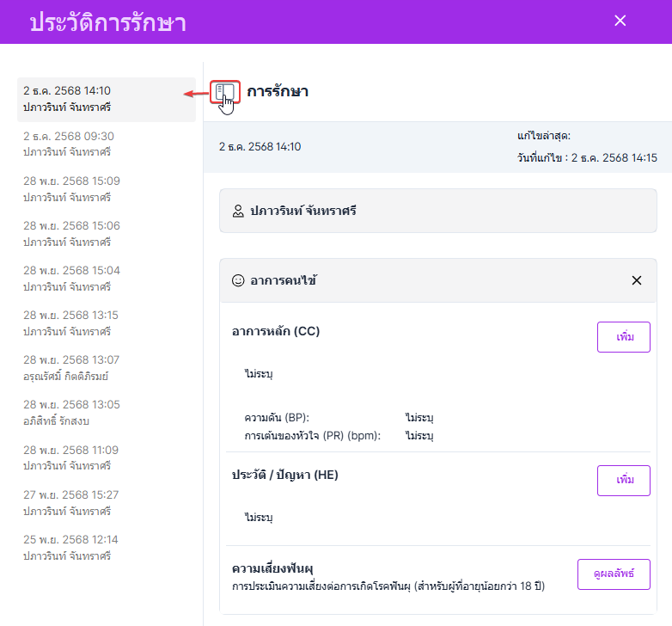Image resolution: width=672 pixels, height=626 pixels.
Task: Open the 25 พ.ย. 2568 12:14 record
Action: pos(107,548)
